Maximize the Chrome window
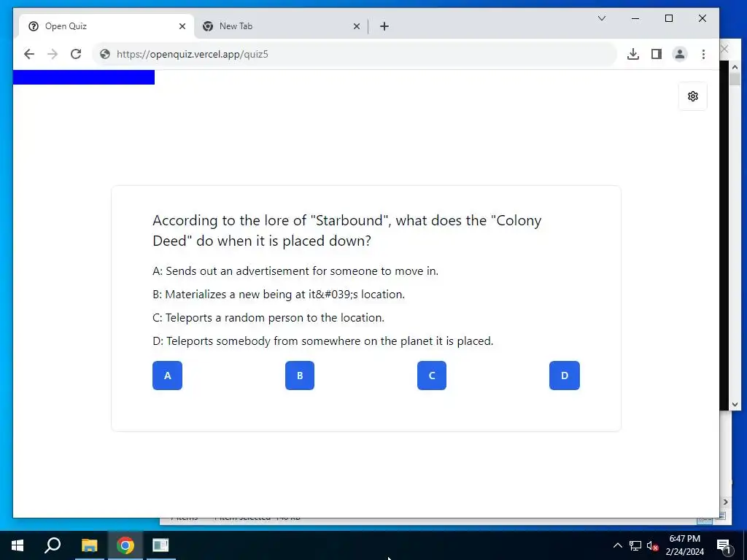This screenshot has height=560, width=747. [669, 18]
